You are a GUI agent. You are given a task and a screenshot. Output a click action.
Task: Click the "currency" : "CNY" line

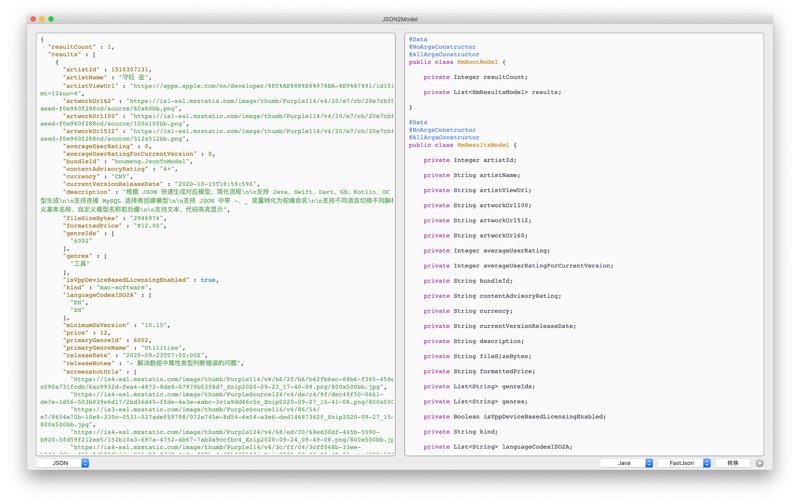click(x=97, y=177)
